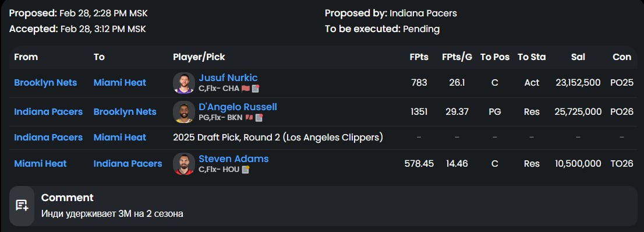Open Miami Heat link in Steven Adams row
644x232 pixels.
point(40,164)
